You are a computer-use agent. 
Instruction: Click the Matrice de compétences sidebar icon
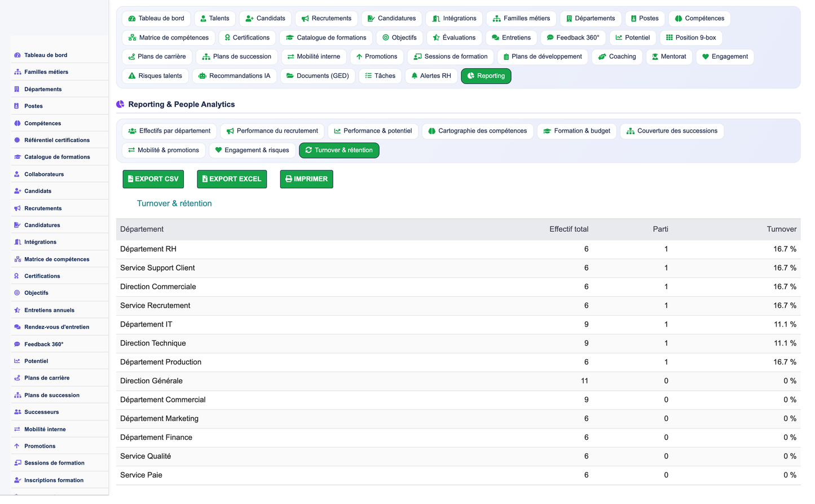17,259
